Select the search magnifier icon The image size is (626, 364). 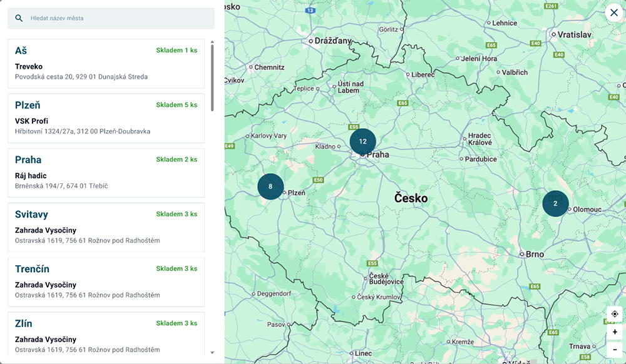pos(19,18)
